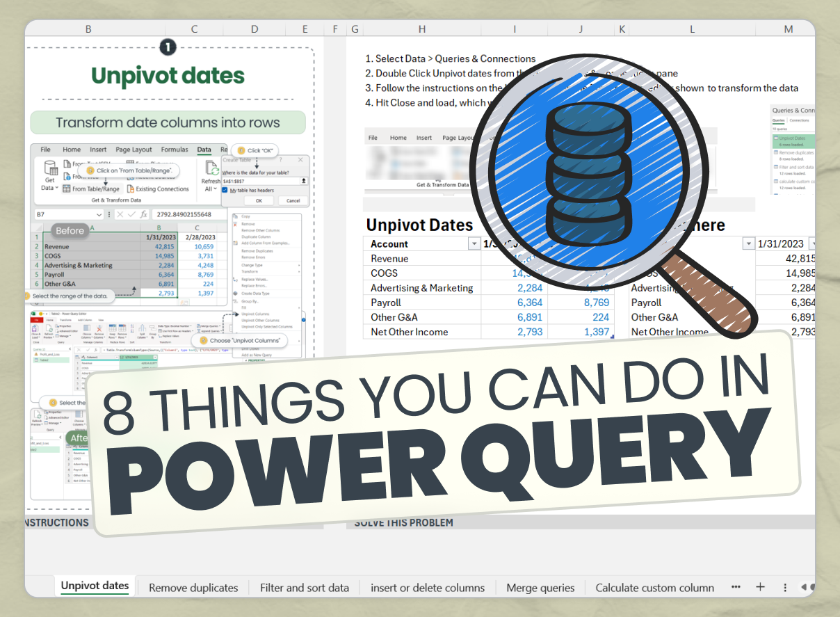Switch to the Data ribbon tab

203,150
